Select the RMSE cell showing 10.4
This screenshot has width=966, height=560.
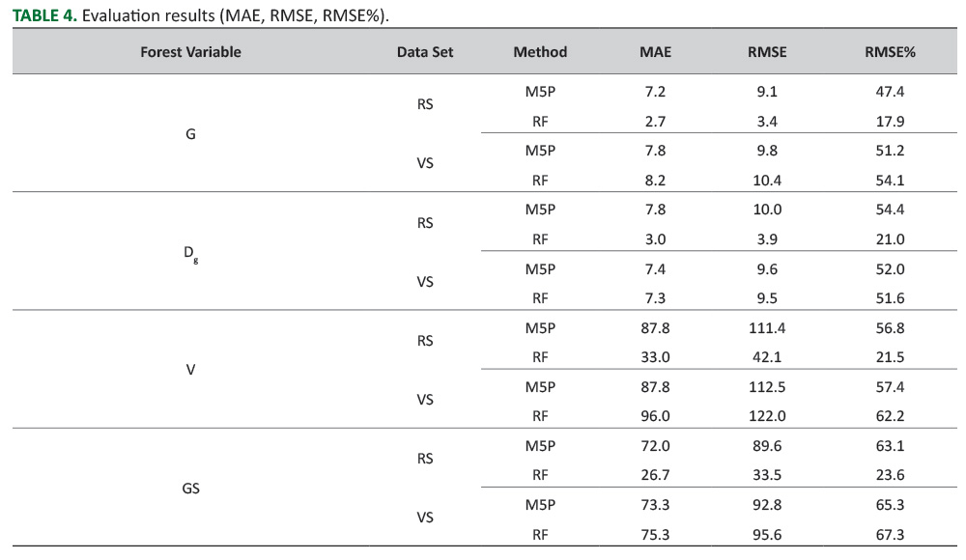[767, 181]
